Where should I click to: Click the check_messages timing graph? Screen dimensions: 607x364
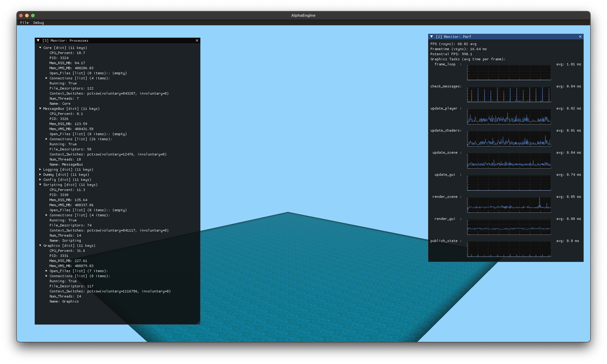509,95
